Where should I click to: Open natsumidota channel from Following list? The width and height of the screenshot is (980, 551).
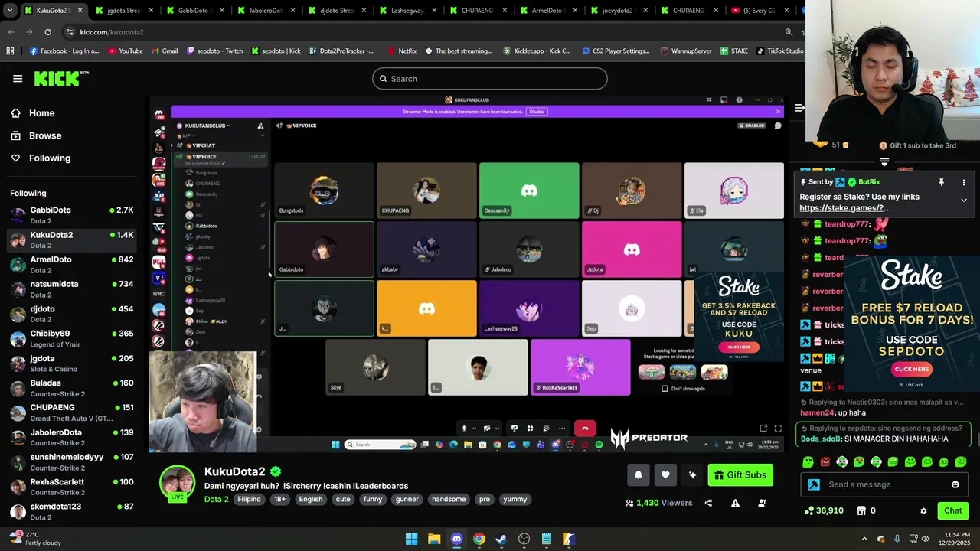71,289
